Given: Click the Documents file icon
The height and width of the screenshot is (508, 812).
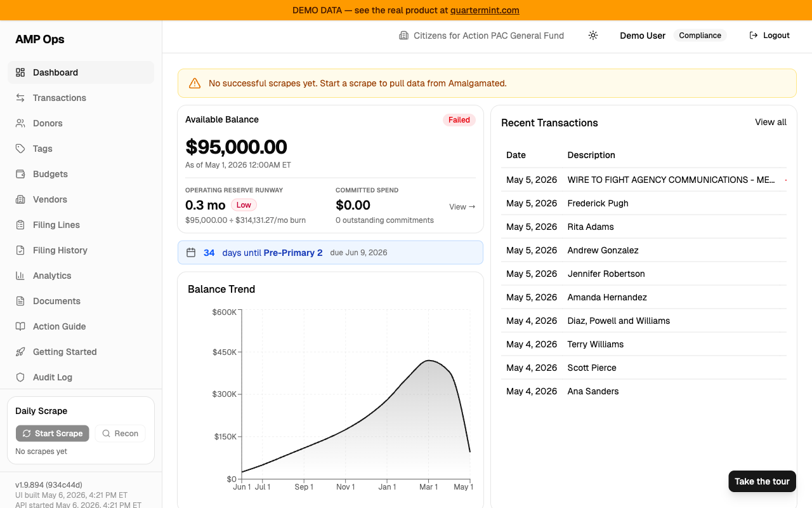Looking at the screenshot, I should (20, 301).
